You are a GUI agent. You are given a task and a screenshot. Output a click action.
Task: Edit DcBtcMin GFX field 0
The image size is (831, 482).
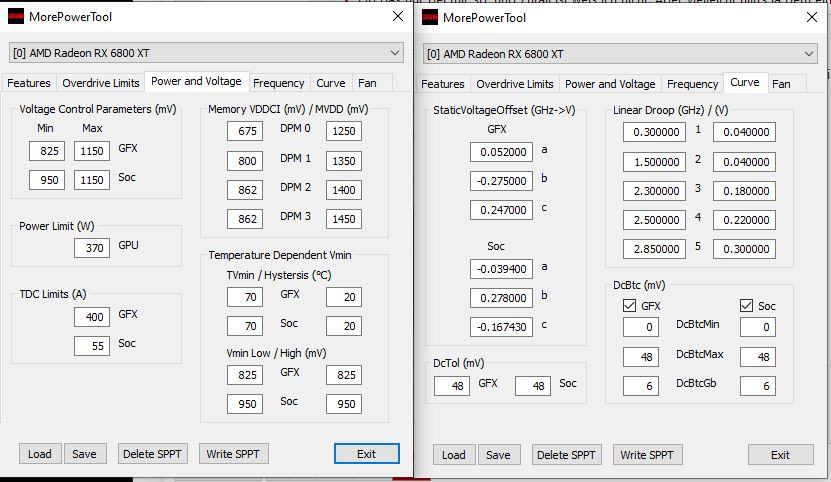(641, 327)
